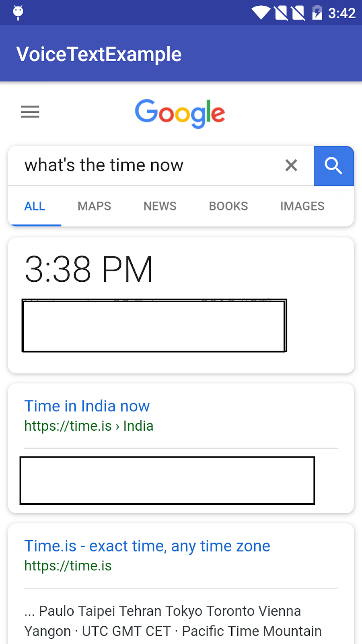Open the hamburger menu
The height and width of the screenshot is (644, 362).
(30, 111)
